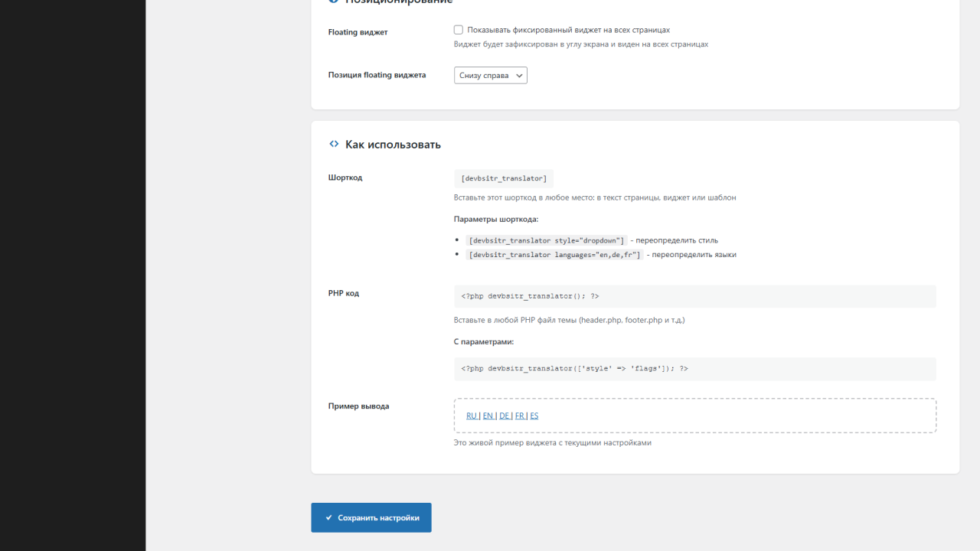980x551 pixels.
Task: Click the PHP code block with 'flags' style
Action: [x=694, y=369]
